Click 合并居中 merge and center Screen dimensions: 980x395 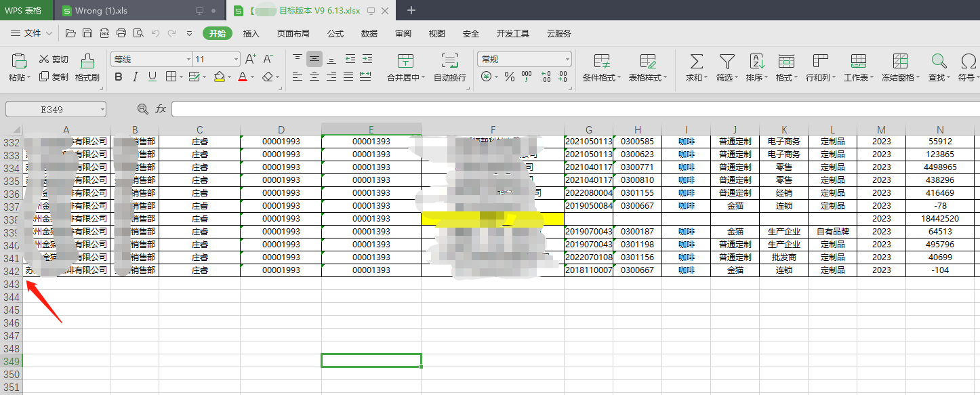[x=406, y=68]
